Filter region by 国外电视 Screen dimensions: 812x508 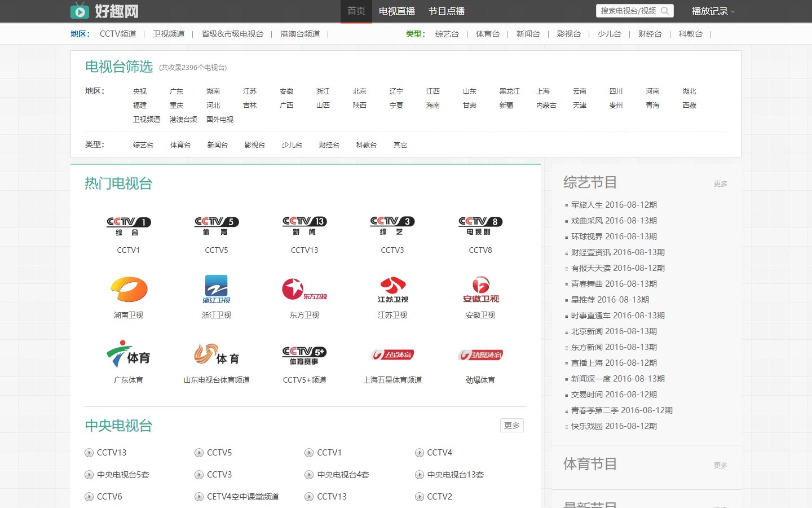pos(220,120)
